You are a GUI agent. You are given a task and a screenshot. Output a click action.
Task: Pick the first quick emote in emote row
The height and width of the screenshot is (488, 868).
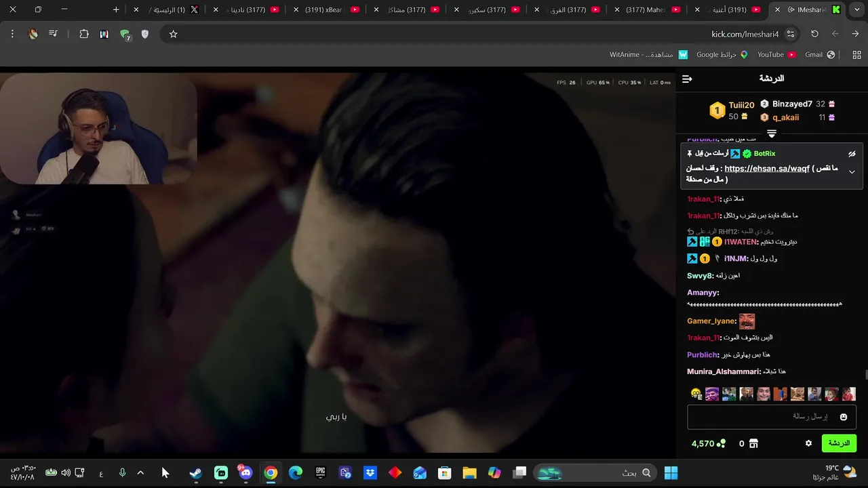pos(696,394)
